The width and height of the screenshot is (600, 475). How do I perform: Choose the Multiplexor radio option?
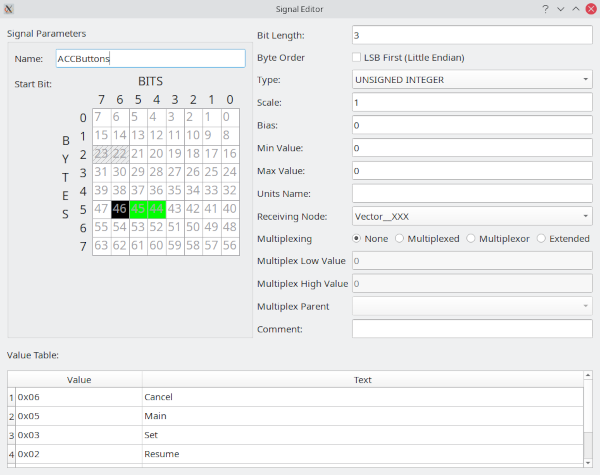[x=471, y=238]
